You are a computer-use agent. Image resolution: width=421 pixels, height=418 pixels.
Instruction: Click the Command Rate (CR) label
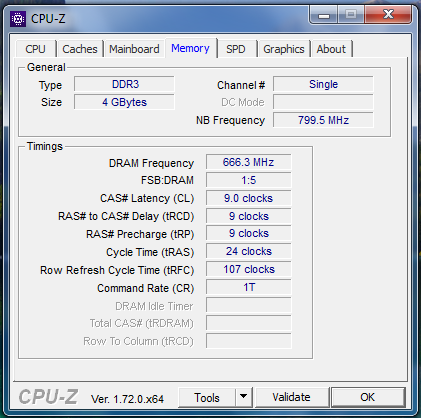click(146, 288)
